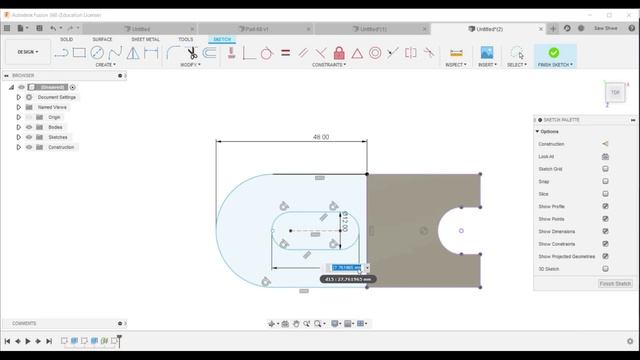Apply the Tangent constraint
This screenshot has height=360, width=640.
(267, 53)
